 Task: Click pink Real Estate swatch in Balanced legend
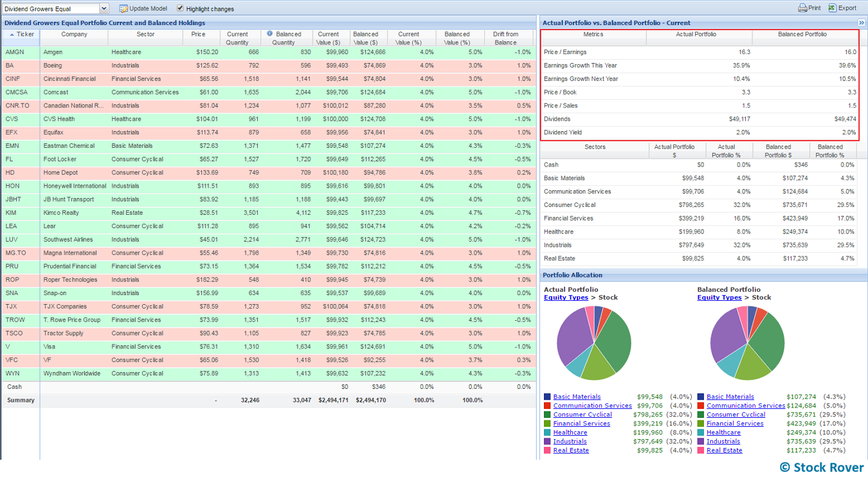701,451
